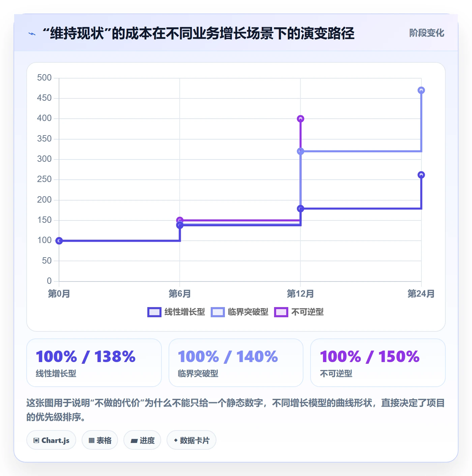Click the Chart.js tag square icon
This screenshot has width=472, height=476.
[x=36, y=441]
